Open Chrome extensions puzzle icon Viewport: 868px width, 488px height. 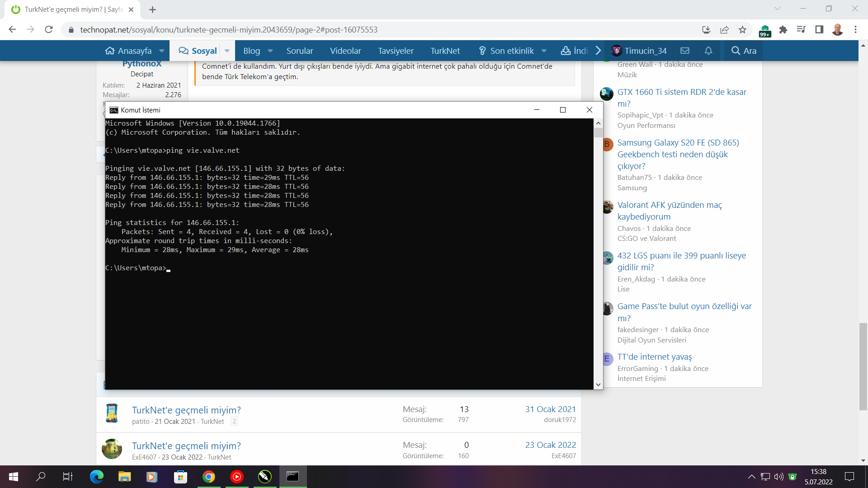(x=783, y=30)
